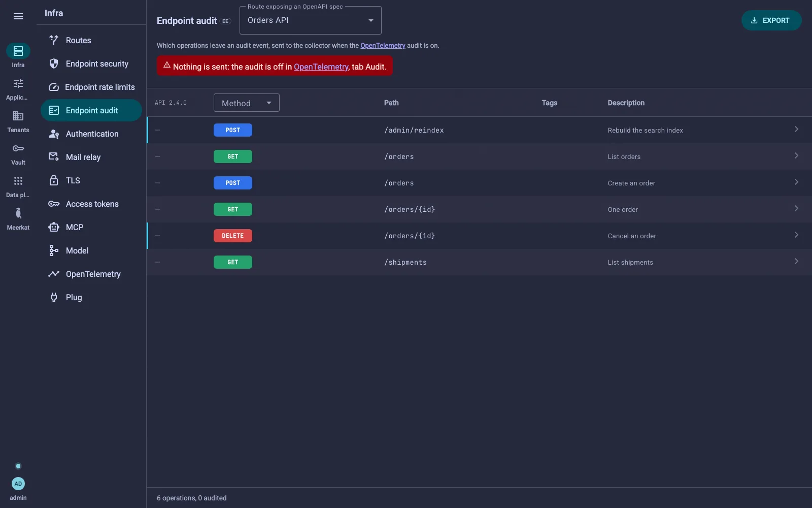This screenshot has height=508, width=812.
Task: Open the hamburger menu icon
Action: coord(18,16)
